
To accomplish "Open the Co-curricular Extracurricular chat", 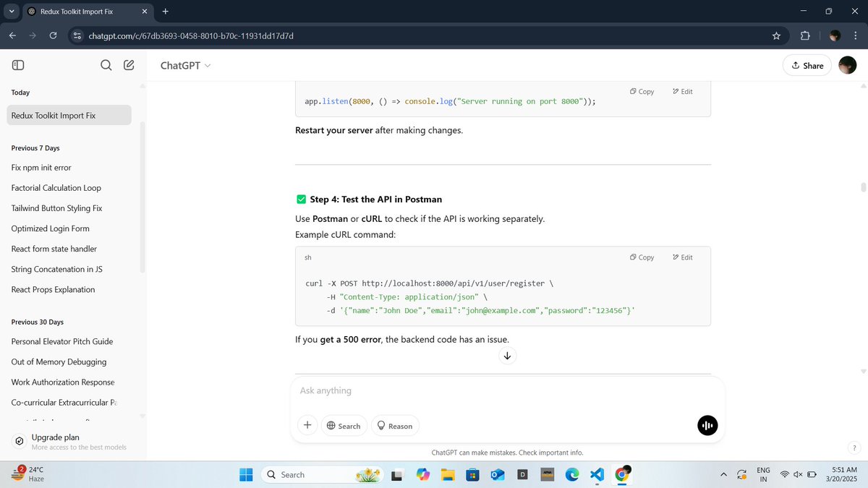I will pos(69,402).
